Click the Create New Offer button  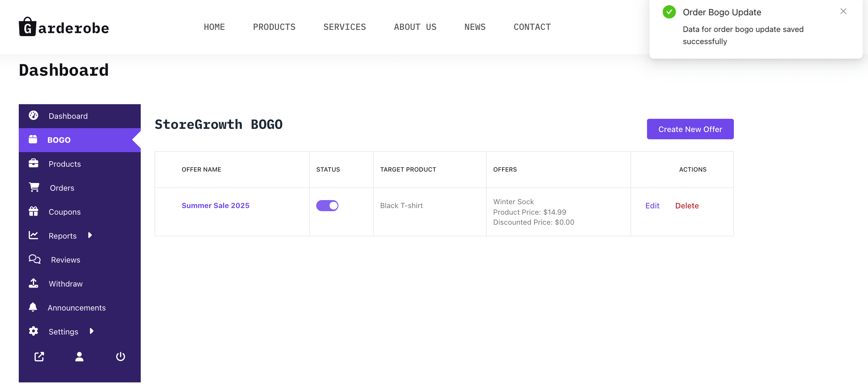pos(690,129)
